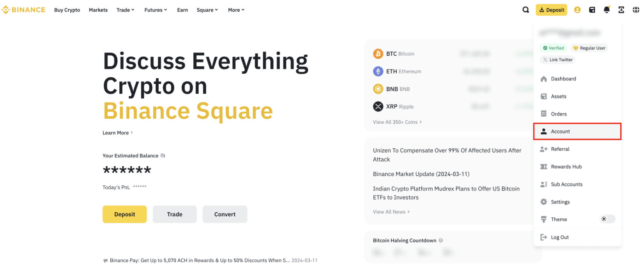
Task: Open the notifications bell icon
Action: point(607,10)
